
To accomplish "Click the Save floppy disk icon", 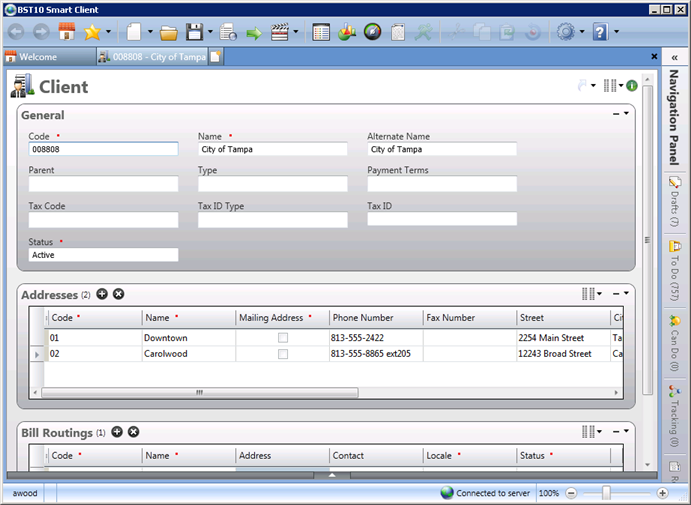I will click(194, 32).
